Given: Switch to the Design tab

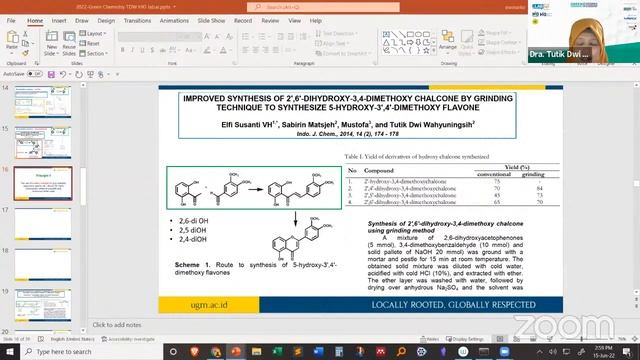Looking at the screenshot, I should [x=106, y=20].
